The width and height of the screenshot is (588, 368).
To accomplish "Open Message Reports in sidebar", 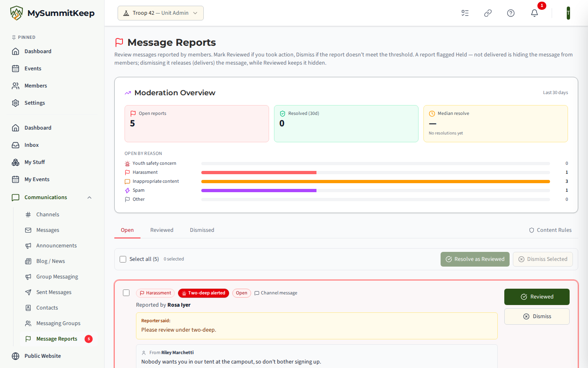I will [58, 339].
